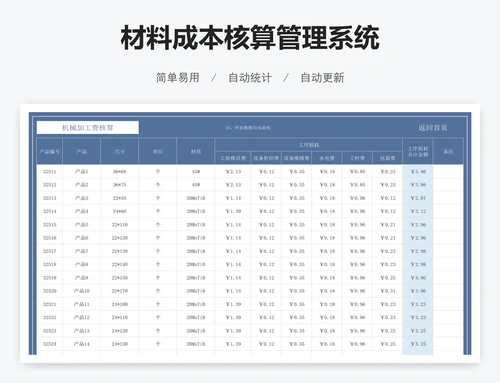Click the 备注 column header
Viewport: 500px width, 383px height.
pyautogui.click(x=448, y=151)
